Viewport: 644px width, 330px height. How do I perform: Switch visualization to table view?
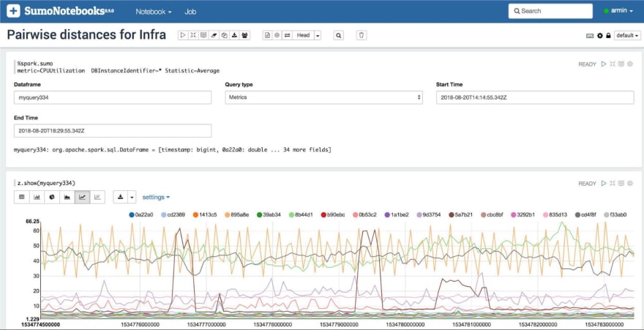[22, 197]
